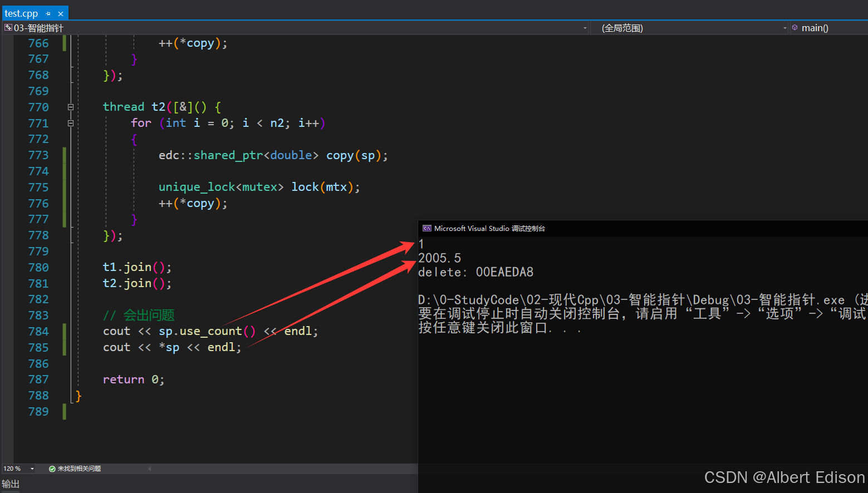The height and width of the screenshot is (493, 868).
Task: Open the main() member dropdown
Action: pyautogui.click(x=828, y=28)
